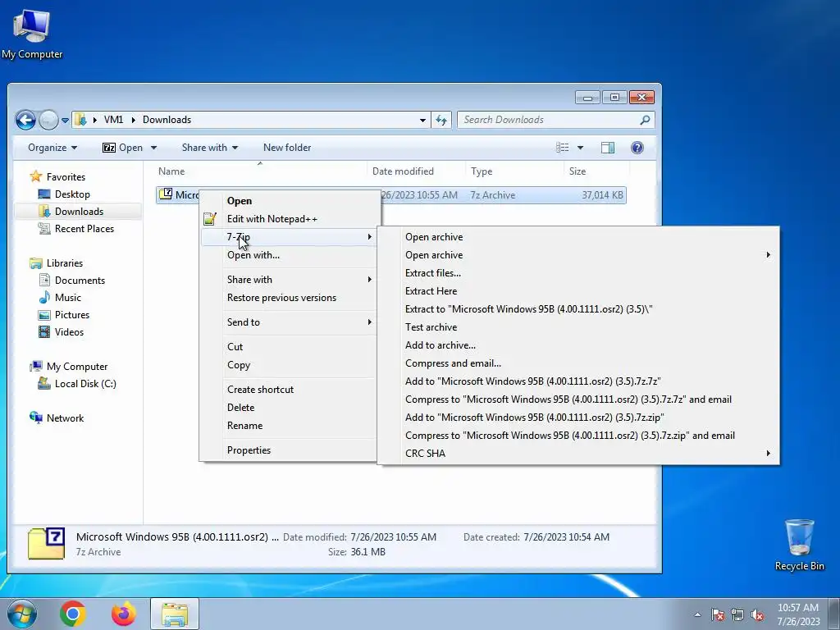Screen dimensions: 840x630
Task: Click the network tray icon
Action: 737,614
